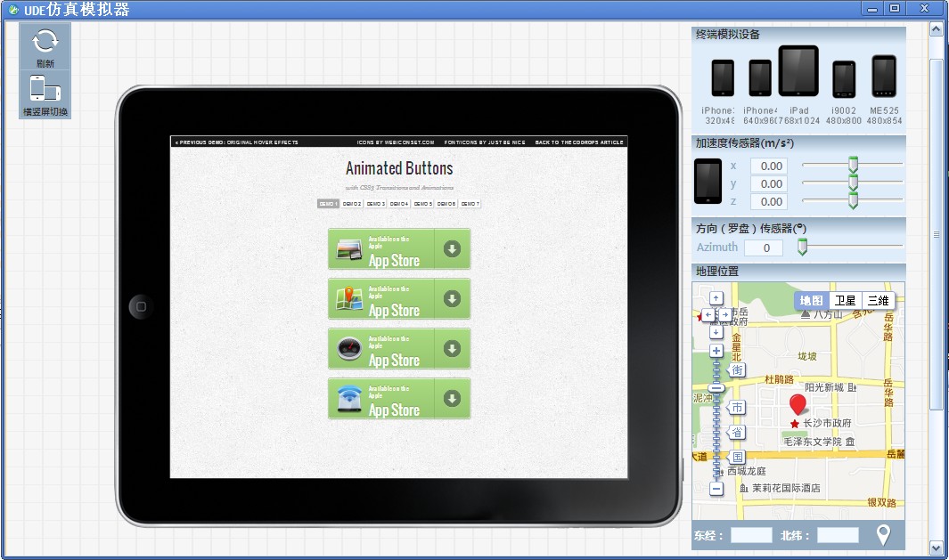Set map zoom to 街 street level
The width and height of the screenshot is (949, 560).
pos(737,370)
